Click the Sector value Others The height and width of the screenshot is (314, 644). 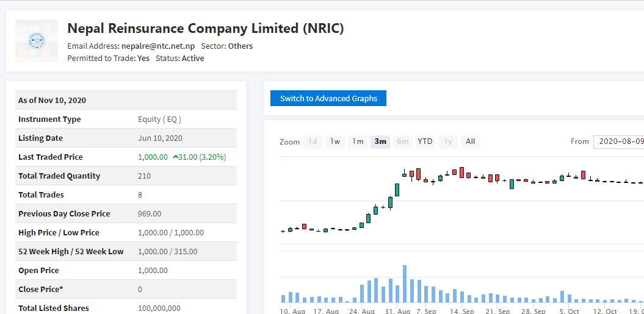click(x=241, y=46)
